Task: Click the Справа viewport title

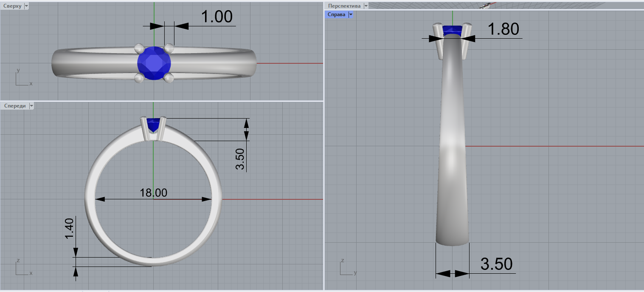Action: (336, 14)
